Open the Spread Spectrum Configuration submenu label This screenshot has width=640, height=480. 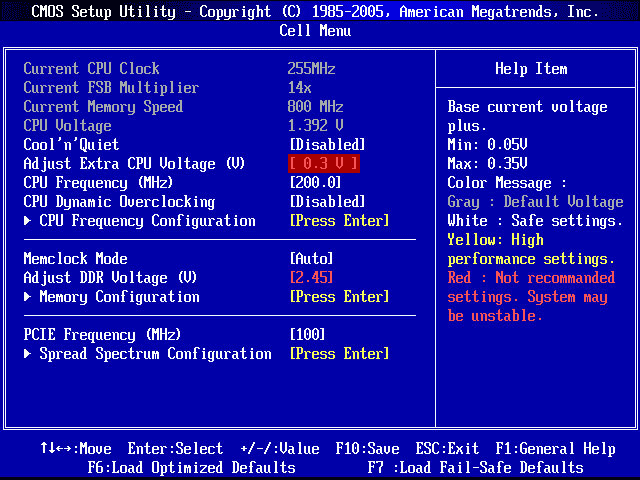155,353
